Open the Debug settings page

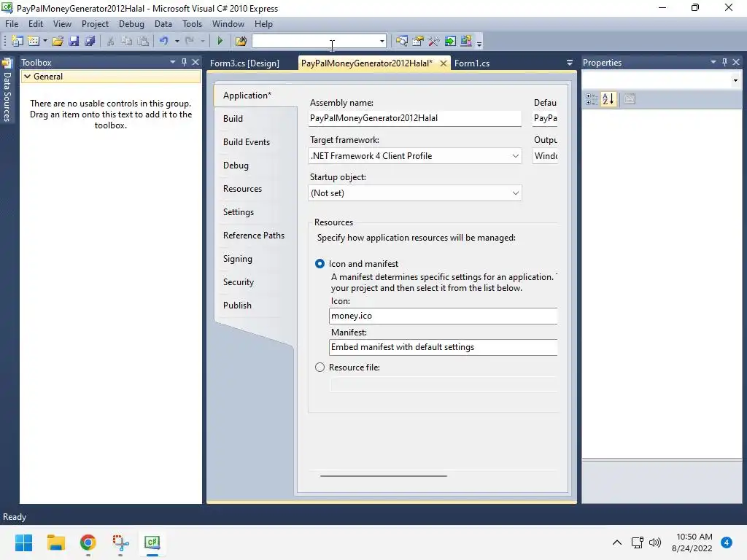click(x=236, y=166)
